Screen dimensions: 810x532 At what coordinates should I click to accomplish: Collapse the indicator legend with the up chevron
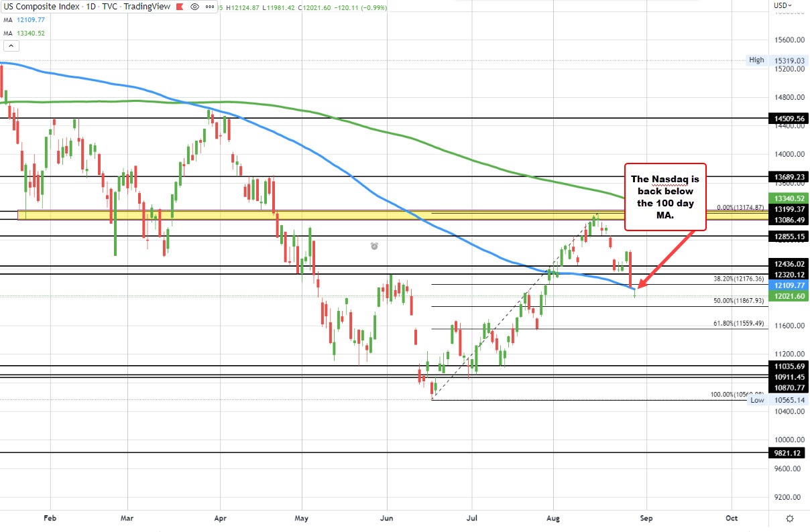(11, 45)
